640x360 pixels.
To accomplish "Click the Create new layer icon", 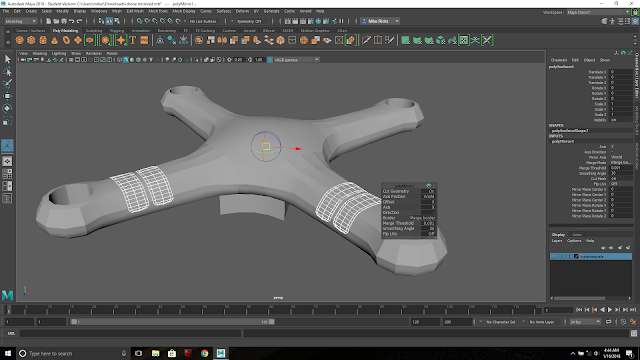I will point(620,247).
